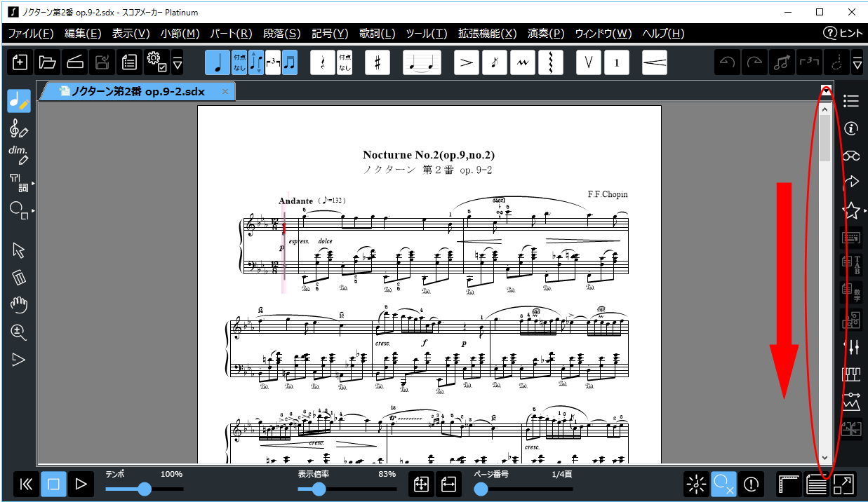Viewport: 868px width, 502px height.
Task: Open the ヘルプ(H) menu
Action: tap(663, 34)
